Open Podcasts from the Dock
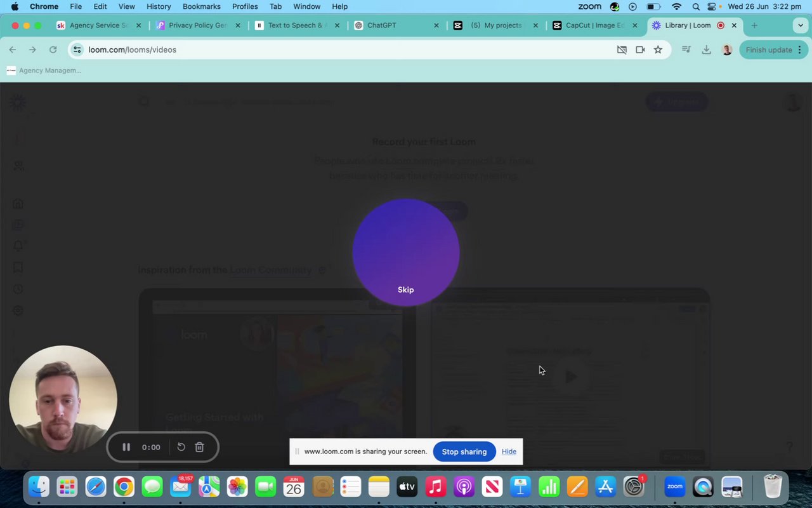 pos(464,487)
